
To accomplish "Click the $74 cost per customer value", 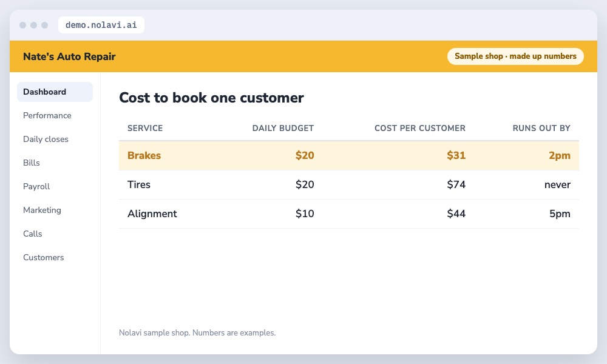I will [456, 184].
